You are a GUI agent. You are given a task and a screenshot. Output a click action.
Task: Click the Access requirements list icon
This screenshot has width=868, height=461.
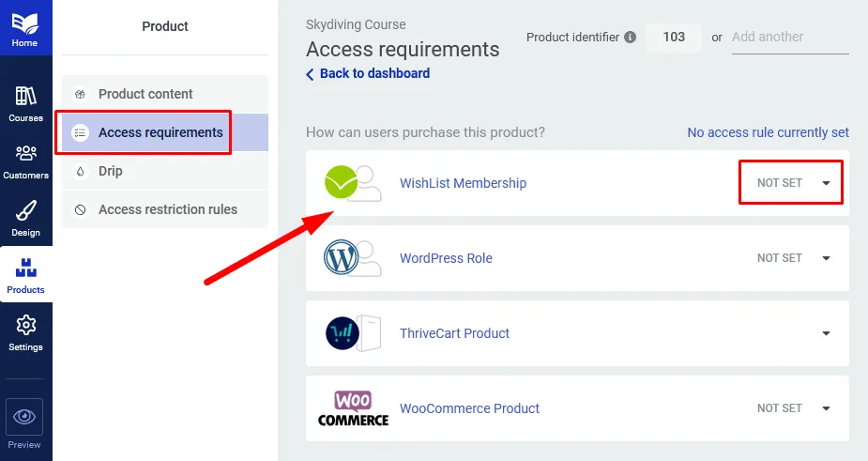(x=81, y=132)
